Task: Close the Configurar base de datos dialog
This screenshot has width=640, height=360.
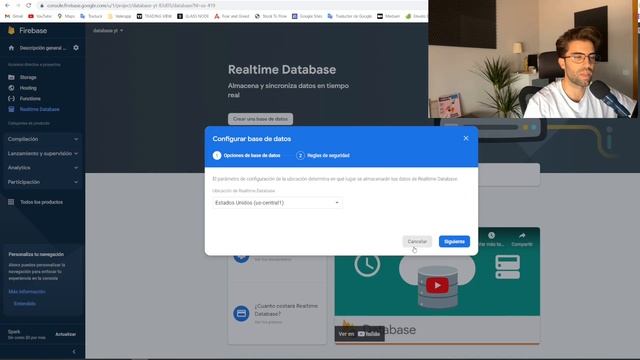Action: point(466,138)
